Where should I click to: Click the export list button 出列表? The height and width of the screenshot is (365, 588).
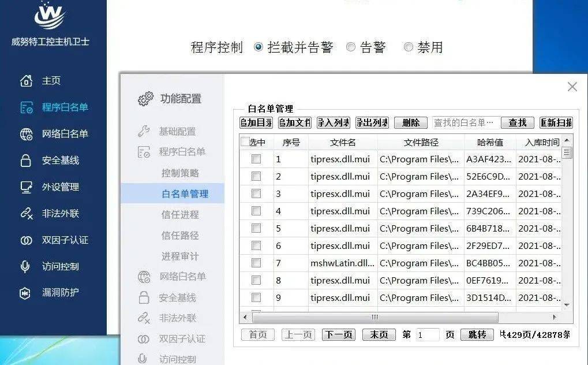click(372, 123)
